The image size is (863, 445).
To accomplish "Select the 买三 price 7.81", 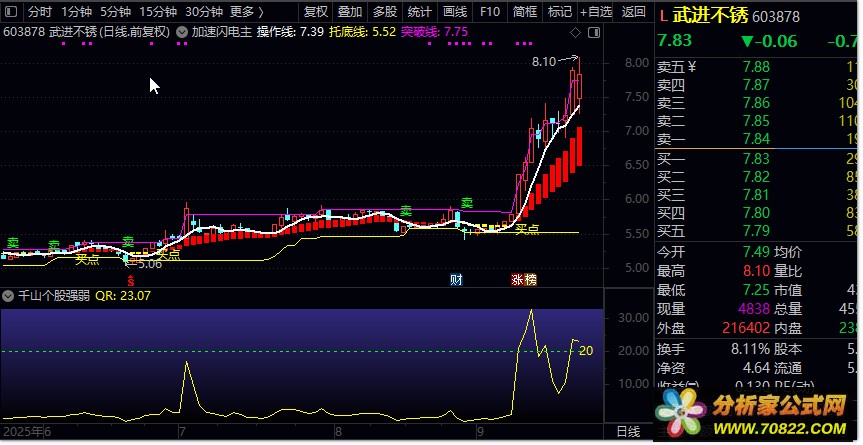I will click(x=756, y=195).
